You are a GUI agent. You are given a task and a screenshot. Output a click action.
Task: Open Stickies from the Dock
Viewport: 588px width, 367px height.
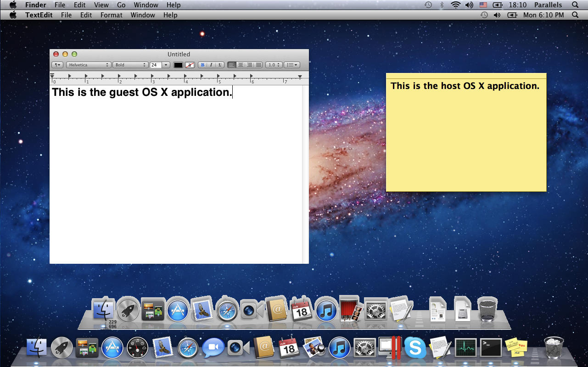[516, 346]
